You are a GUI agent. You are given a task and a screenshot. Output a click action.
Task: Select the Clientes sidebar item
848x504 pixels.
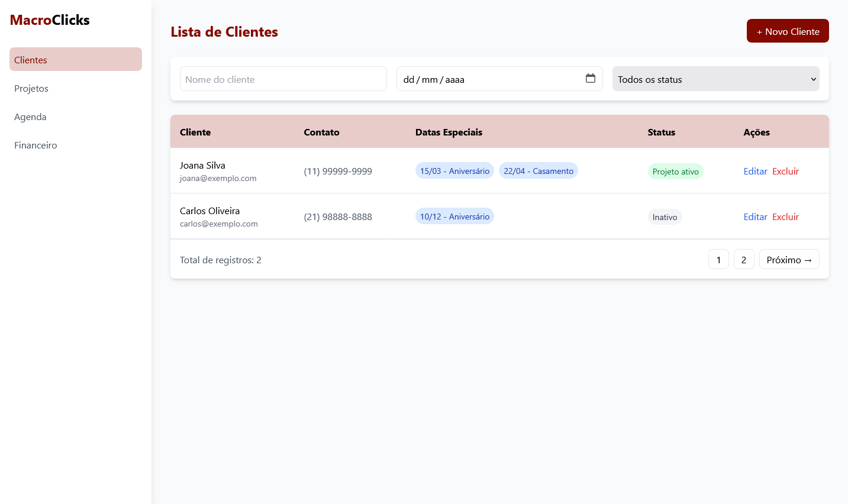(31, 59)
